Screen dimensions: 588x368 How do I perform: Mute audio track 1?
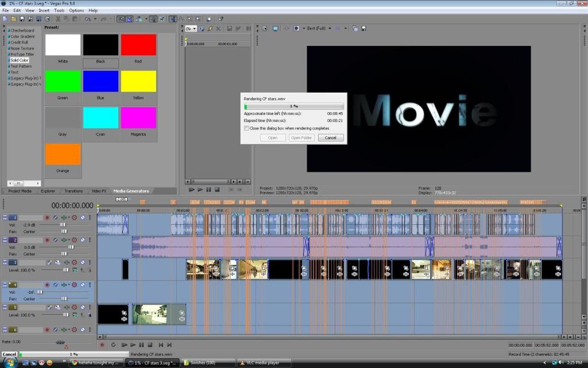click(82, 217)
